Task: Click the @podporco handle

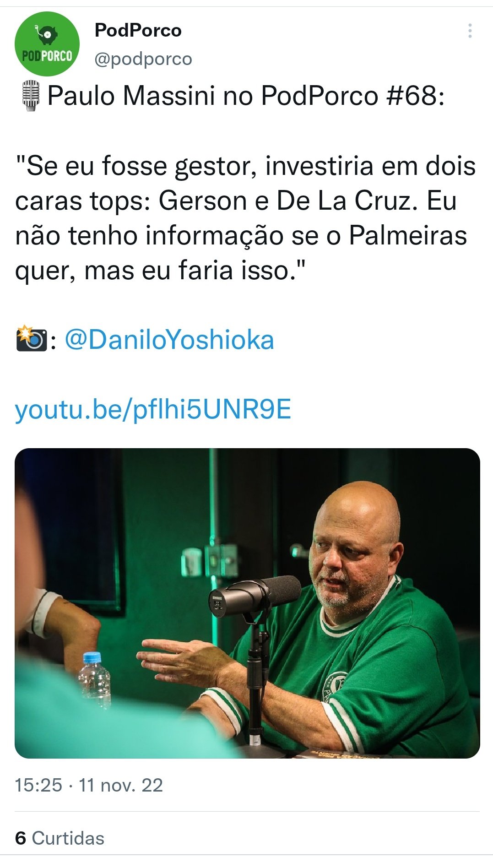Action: point(143,59)
